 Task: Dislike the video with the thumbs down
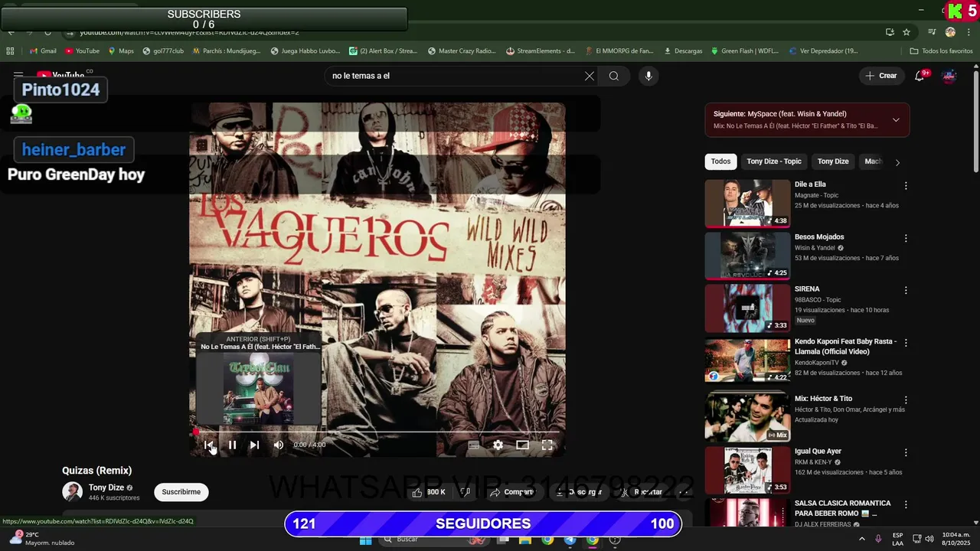click(x=465, y=492)
